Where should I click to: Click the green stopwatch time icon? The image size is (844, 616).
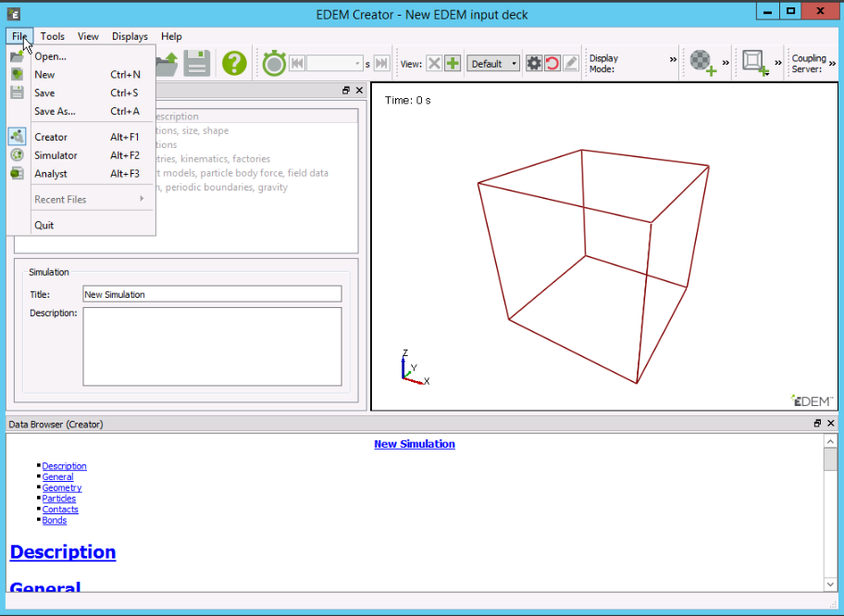(274, 64)
